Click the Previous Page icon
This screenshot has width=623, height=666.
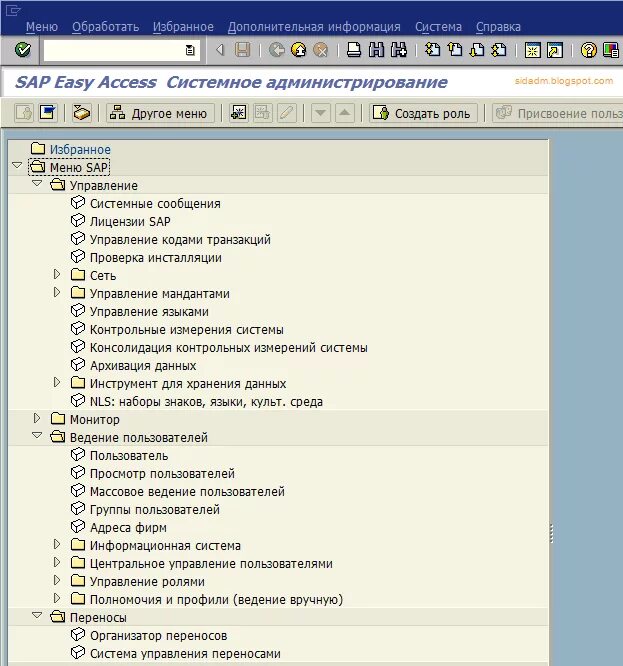[455, 50]
